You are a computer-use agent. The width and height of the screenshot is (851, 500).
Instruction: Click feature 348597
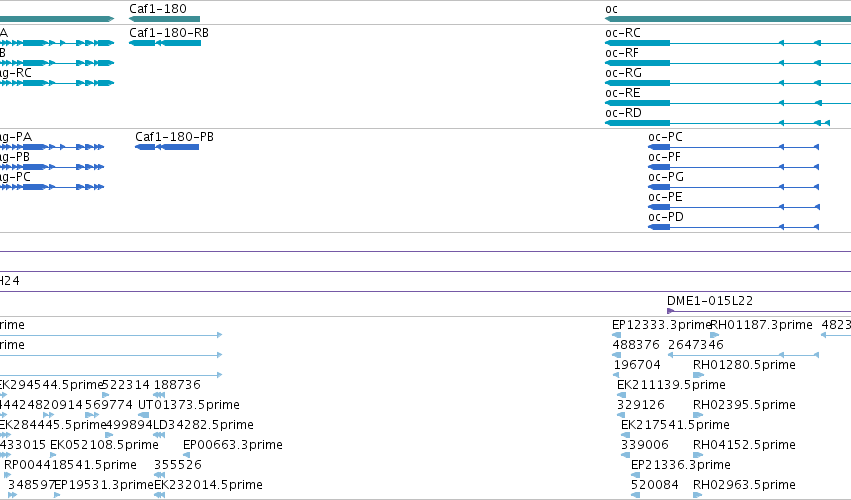31,485
